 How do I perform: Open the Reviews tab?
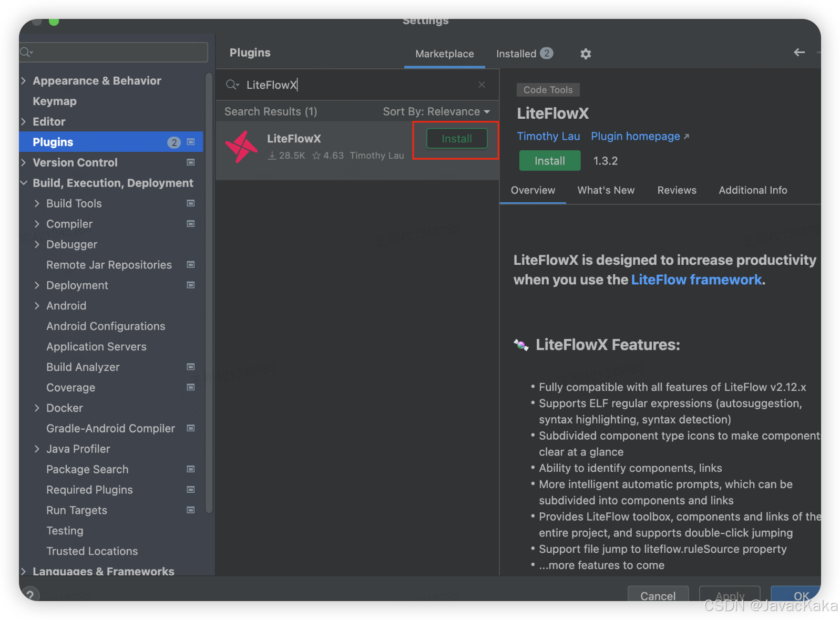coord(677,190)
